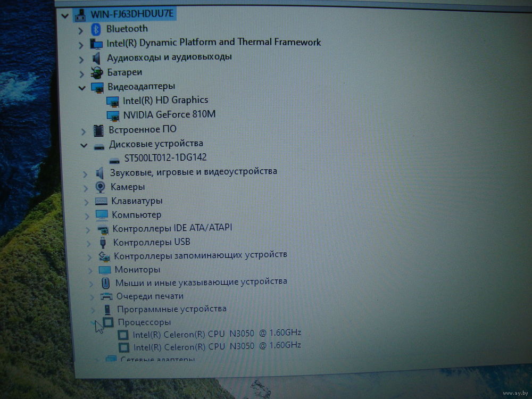The image size is (532, 399).
Task: Click the first Celeron N3050 processor icon
Action: [123, 335]
